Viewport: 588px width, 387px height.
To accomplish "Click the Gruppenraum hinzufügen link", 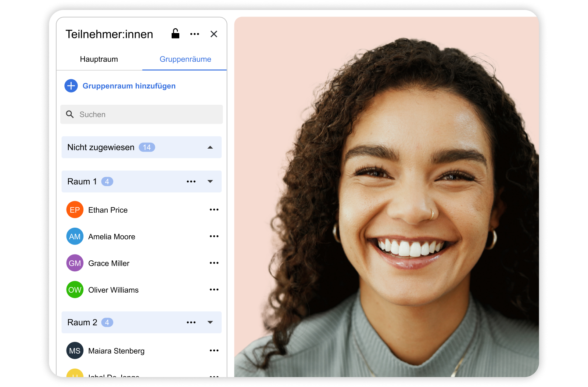I will tap(129, 86).
